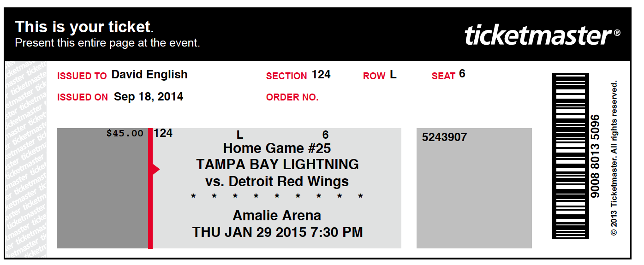Click the Home Game #25 text

coord(277,148)
